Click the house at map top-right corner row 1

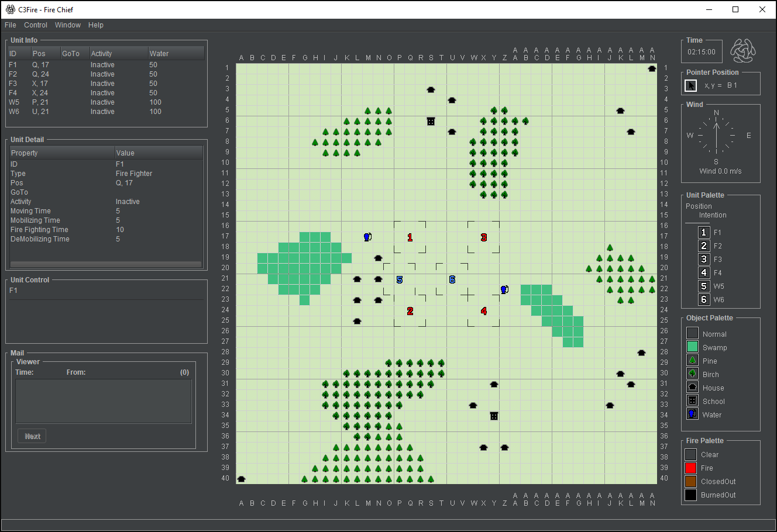click(x=652, y=69)
